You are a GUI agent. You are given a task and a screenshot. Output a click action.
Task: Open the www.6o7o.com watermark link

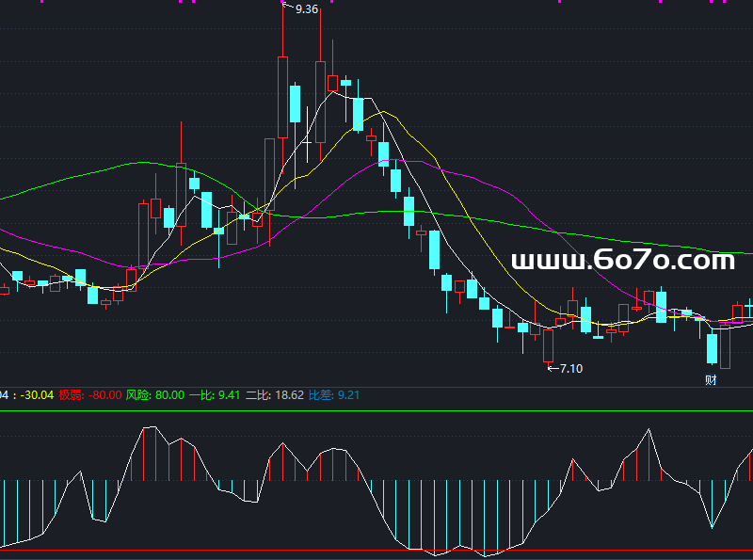tap(622, 261)
